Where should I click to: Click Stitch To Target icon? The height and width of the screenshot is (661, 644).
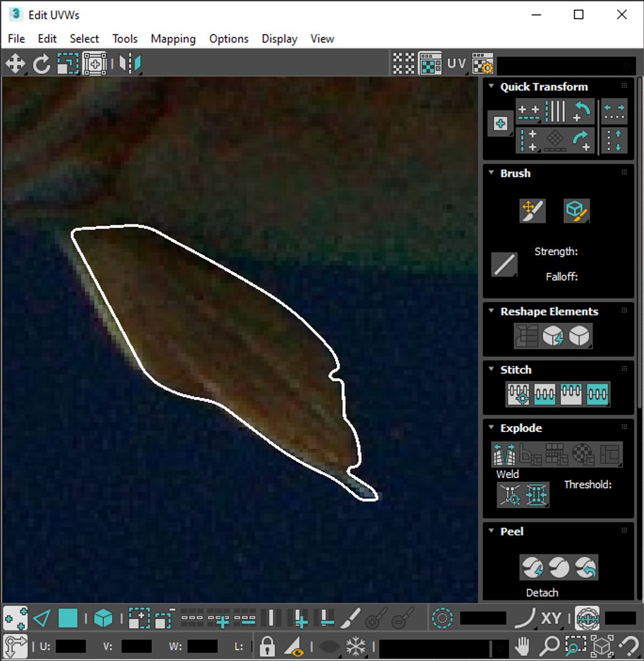pos(519,394)
